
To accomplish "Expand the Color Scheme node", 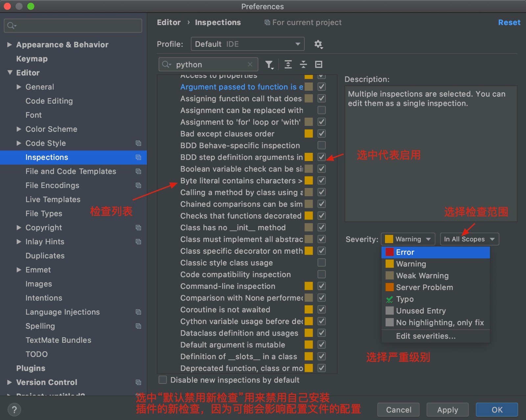I will 19,129.
